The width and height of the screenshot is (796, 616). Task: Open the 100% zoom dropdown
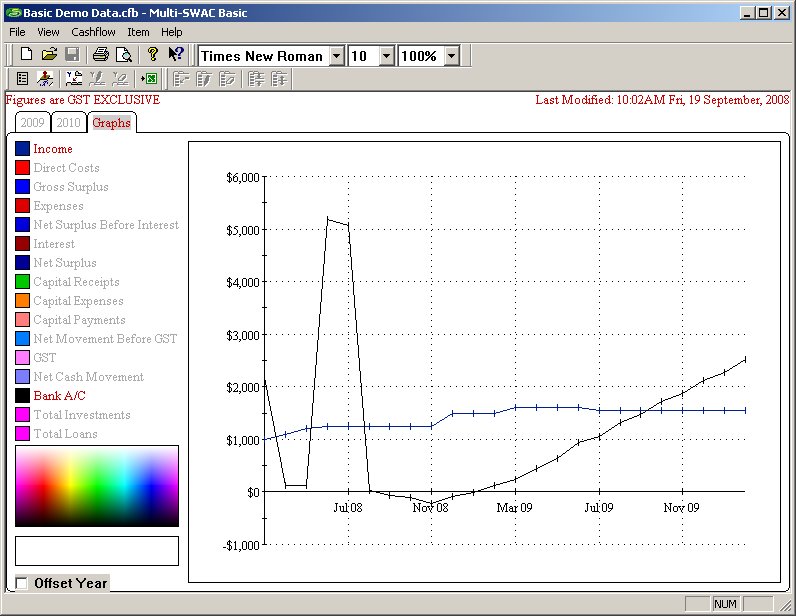(x=452, y=56)
